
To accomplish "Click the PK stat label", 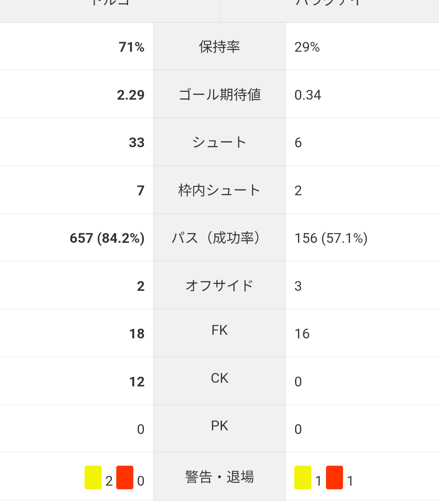I will [x=219, y=426].
